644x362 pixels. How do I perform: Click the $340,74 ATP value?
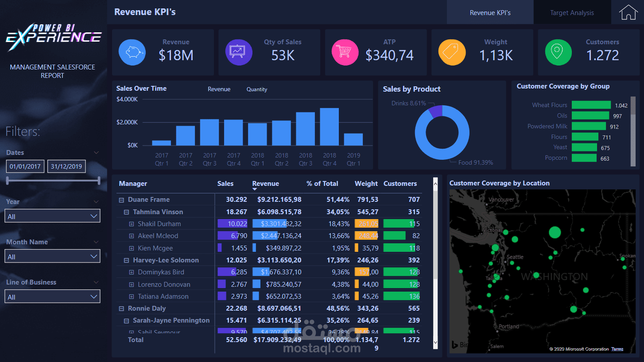click(389, 55)
